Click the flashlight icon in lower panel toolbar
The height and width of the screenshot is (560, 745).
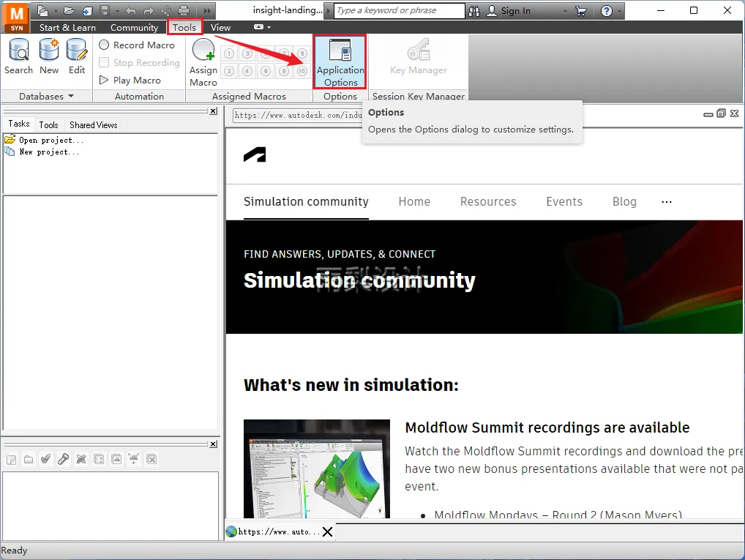coord(63,459)
